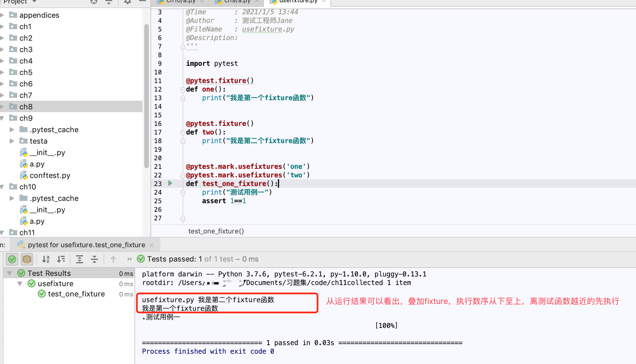Fold the docstring block at line 7
Viewport: 636px width, 364px height.
click(x=183, y=46)
